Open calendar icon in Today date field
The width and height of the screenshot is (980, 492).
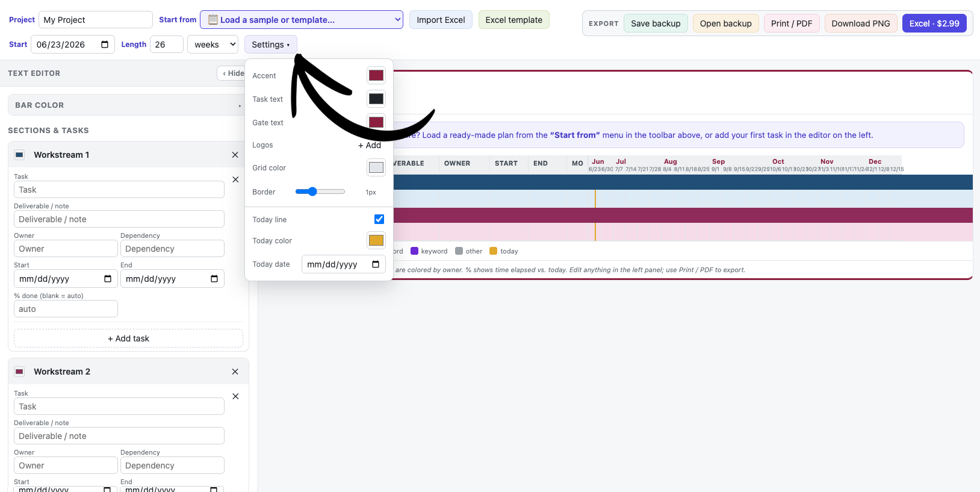click(376, 264)
